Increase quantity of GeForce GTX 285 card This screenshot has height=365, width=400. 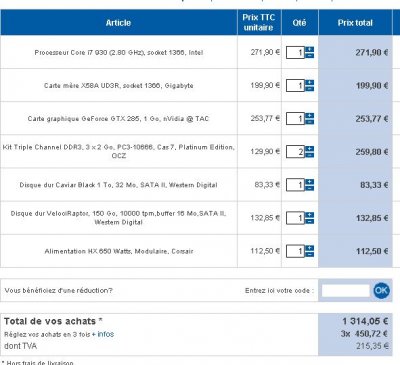tap(310, 116)
